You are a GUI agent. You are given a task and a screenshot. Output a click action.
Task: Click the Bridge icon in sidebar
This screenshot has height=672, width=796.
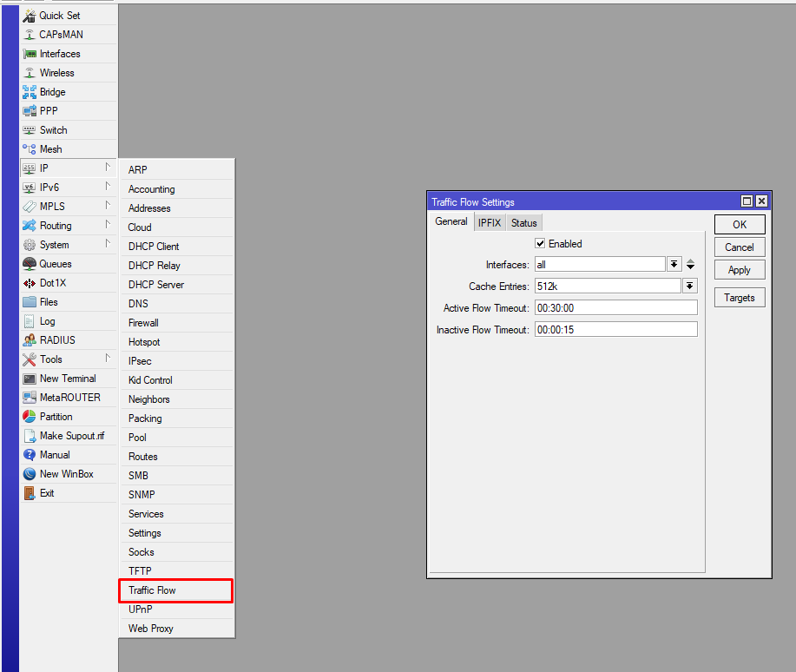click(x=30, y=92)
